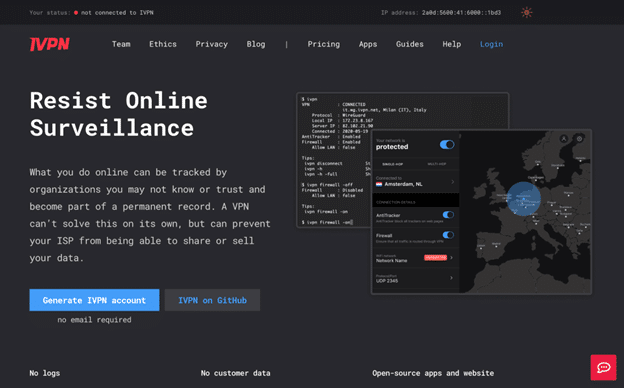Open the Help page
The image size is (624, 388).
[452, 44]
